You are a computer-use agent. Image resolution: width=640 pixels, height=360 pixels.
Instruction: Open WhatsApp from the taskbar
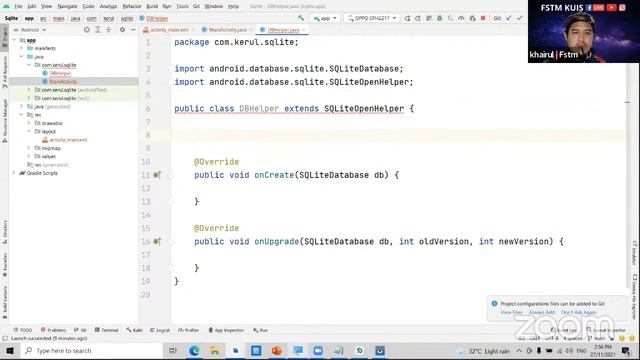(359, 351)
